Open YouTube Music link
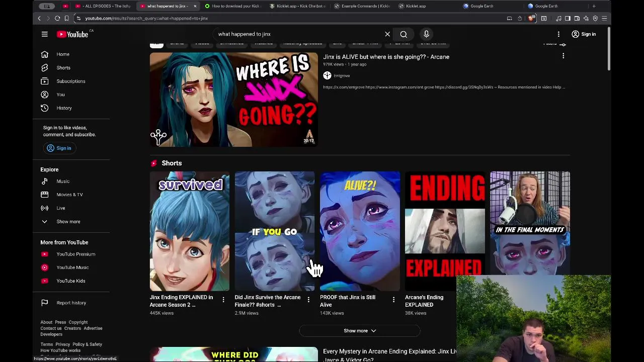This screenshot has width=644, height=362. 71,267
